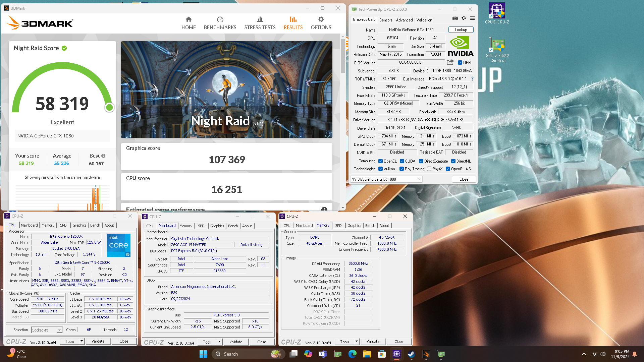Toggle the OpenGL 4.6 checkbox
Viewport: 644px width, 362px height.
(448, 169)
